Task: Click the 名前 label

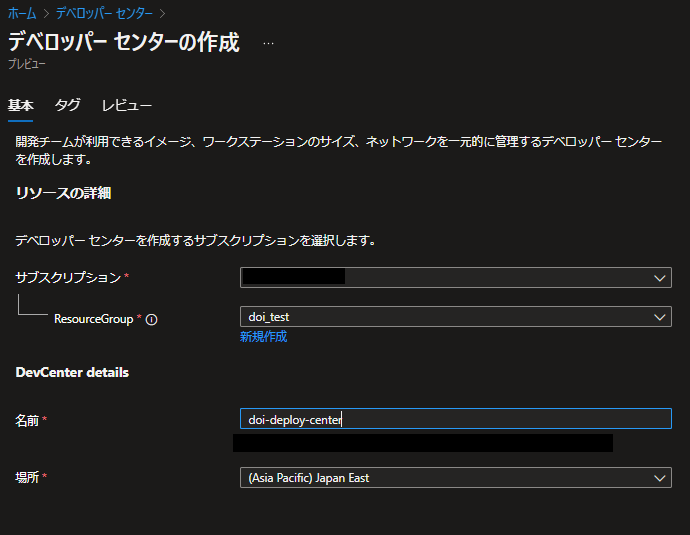Action: click(27, 421)
